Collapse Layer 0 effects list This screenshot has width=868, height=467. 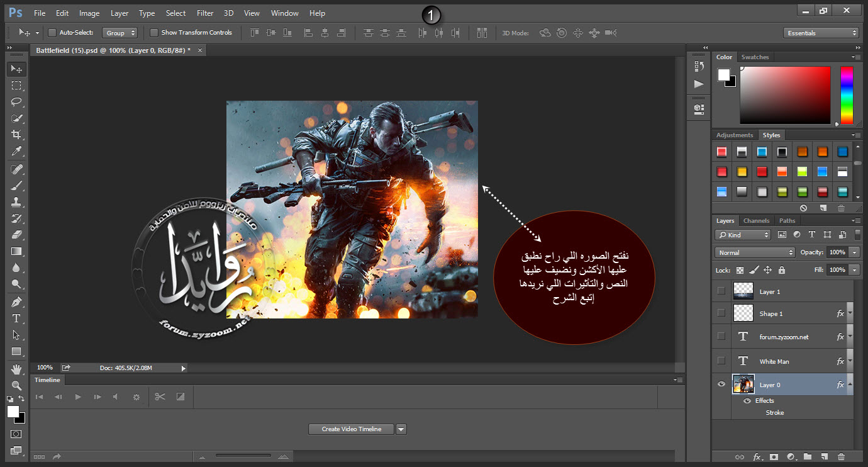coord(850,384)
